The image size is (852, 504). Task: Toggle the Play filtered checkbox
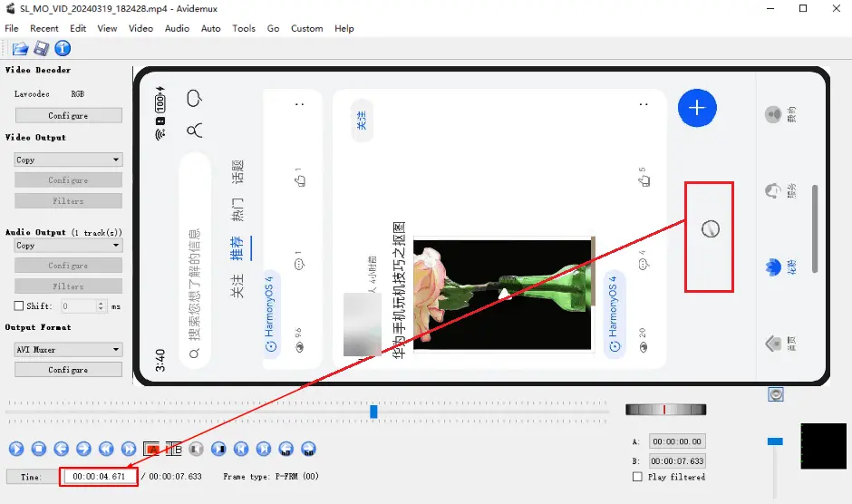click(637, 476)
